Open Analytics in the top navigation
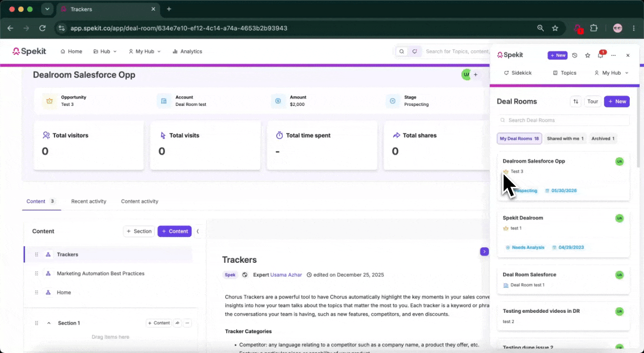The height and width of the screenshot is (353, 644). (187, 51)
